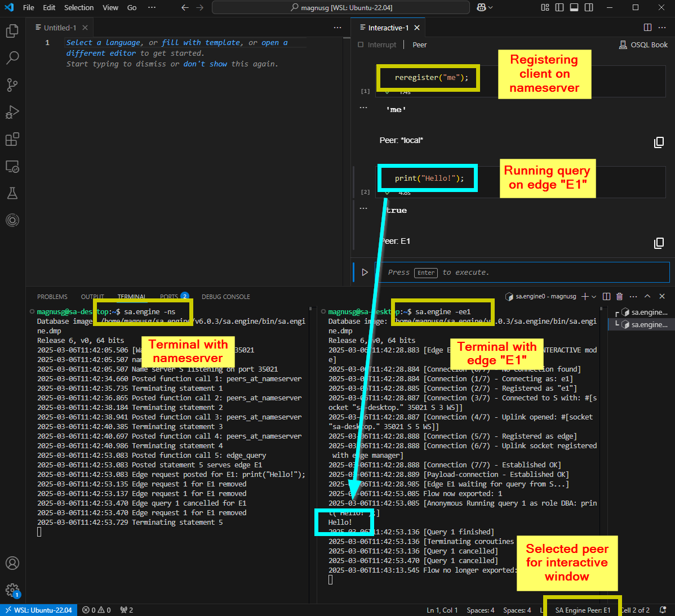675x616 pixels.
Task: Click the 'fill with template' link
Action: [201, 43]
